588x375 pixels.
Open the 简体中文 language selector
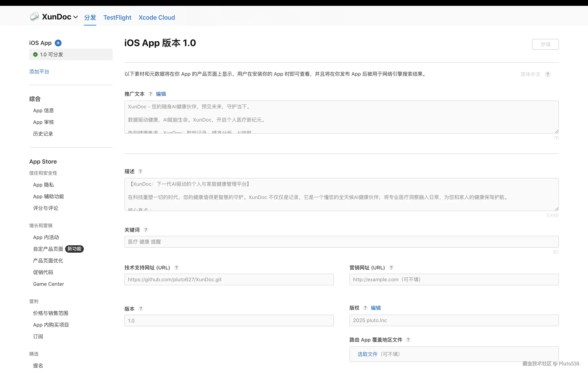pos(530,74)
